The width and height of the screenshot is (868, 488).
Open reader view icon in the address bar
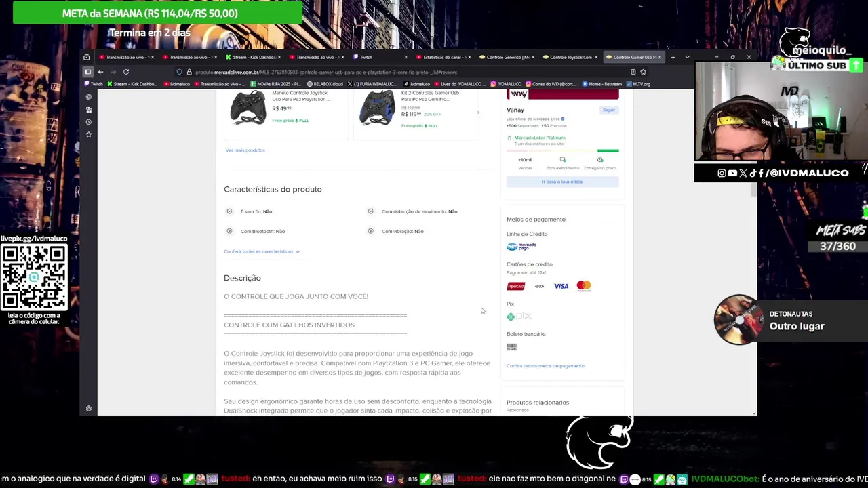tap(633, 72)
